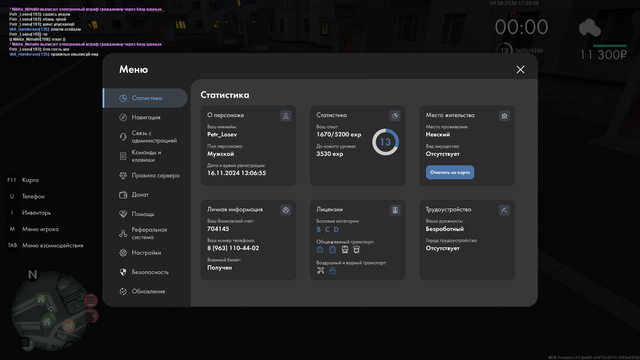Click the scales icon beside Правила сервера
Screen dimensions: 640x360
(123, 176)
